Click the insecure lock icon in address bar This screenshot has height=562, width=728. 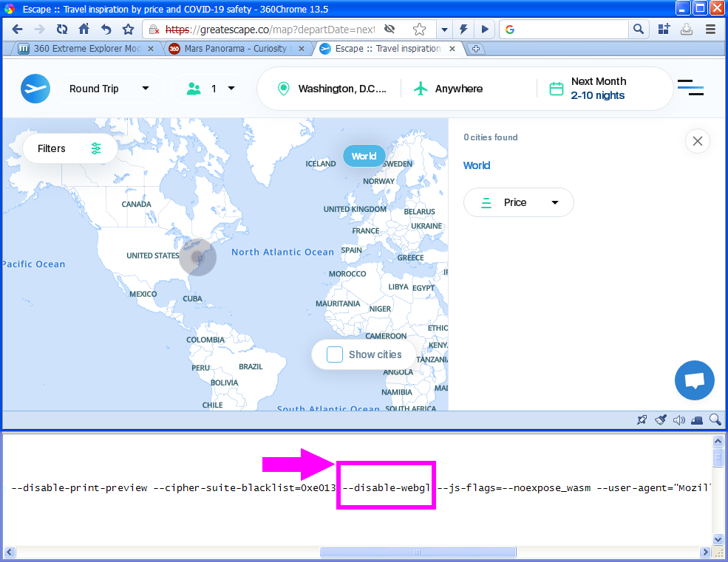[154, 30]
